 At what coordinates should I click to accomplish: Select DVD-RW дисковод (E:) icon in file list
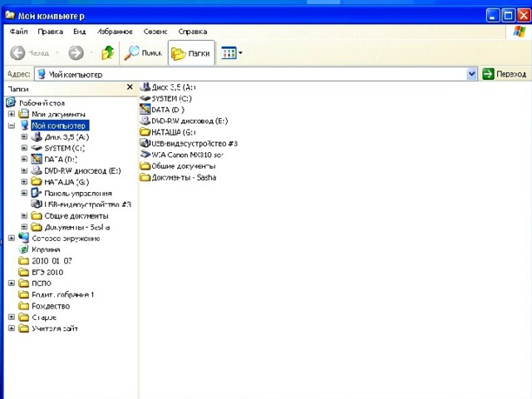click(x=145, y=121)
